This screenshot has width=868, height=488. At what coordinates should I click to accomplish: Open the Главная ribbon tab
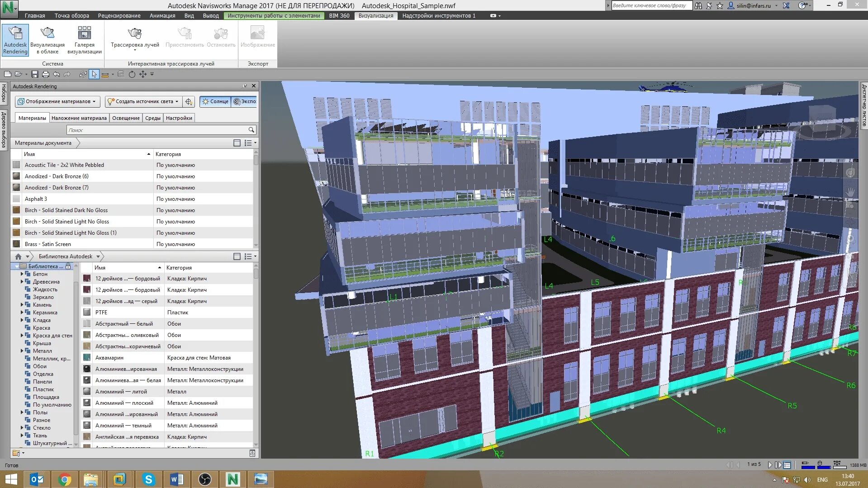tap(35, 15)
